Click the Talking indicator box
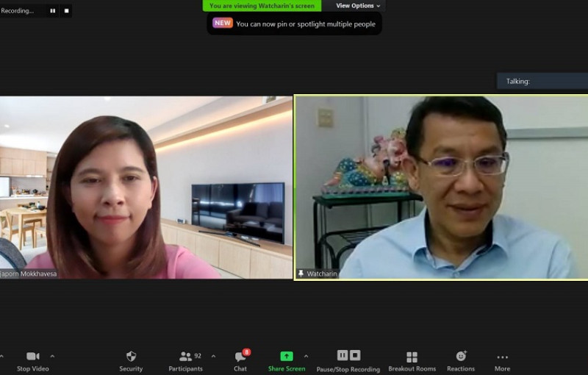The height and width of the screenshot is (375, 588). click(x=542, y=81)
